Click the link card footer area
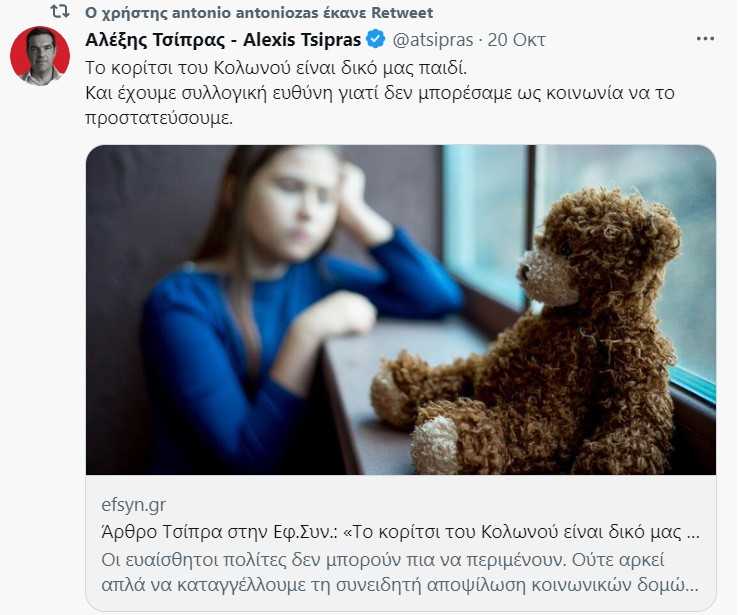738x615 pixels. tap(401, 542)
